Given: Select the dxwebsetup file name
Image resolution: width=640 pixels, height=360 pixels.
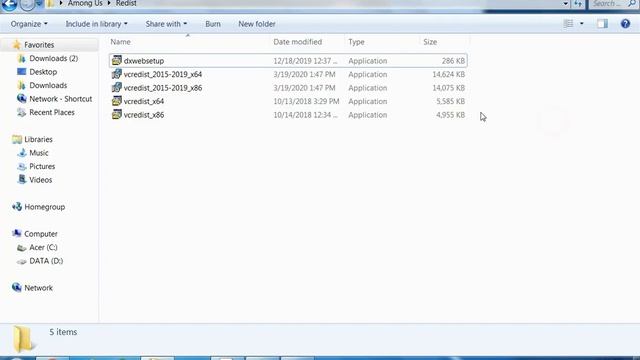Looking at the screenshot, I should [x=144, y=61].
